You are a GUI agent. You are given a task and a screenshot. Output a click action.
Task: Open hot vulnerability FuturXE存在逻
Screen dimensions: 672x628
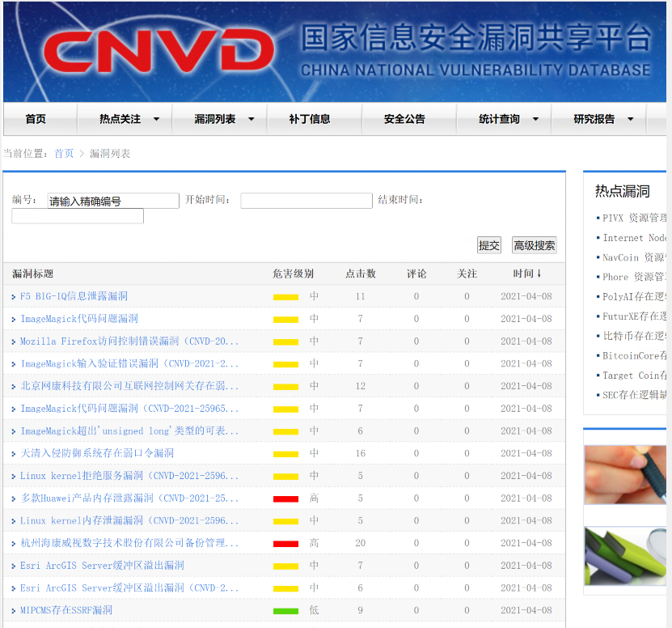[634, 316]
